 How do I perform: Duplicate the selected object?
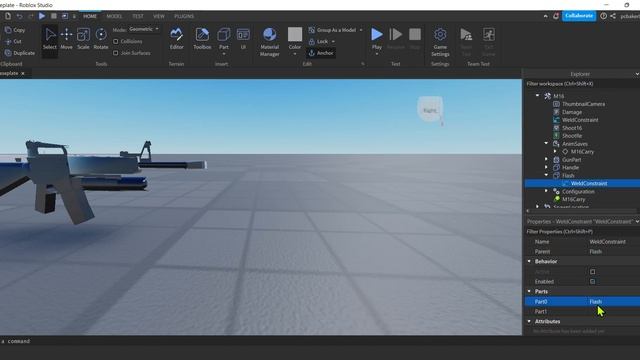pyautogui.click(x=20, y=53)
